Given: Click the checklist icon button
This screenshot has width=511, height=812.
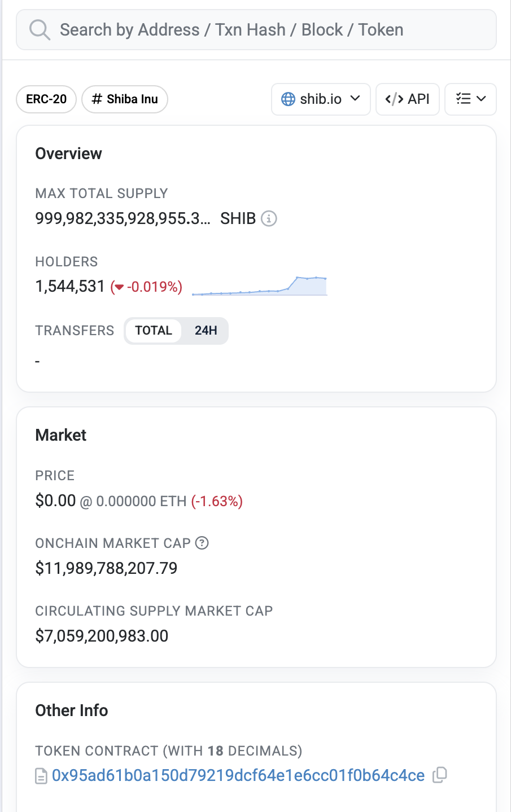Looking at the screenshot, I should (x=463, y=99).
